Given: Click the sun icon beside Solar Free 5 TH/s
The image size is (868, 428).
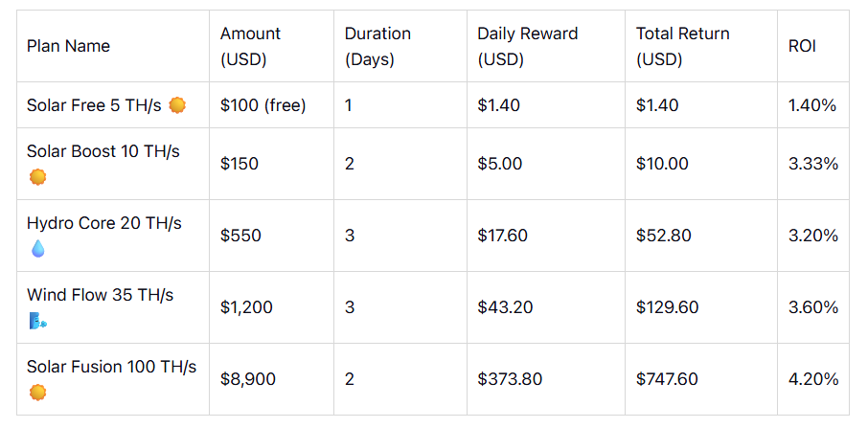Looking at the screenshot, I should click(177, 105).
